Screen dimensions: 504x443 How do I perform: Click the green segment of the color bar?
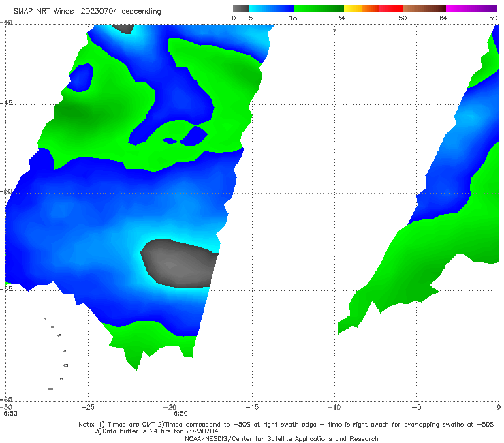(x=319, y=8)
